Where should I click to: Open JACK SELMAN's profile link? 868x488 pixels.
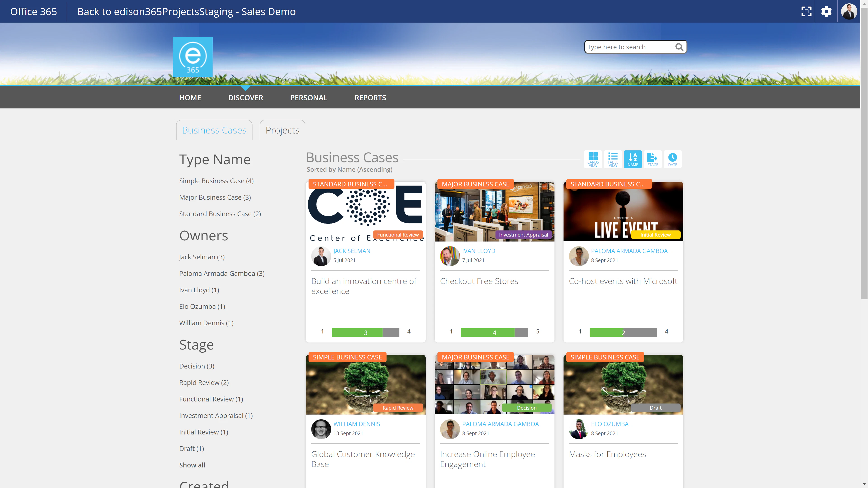352,251
